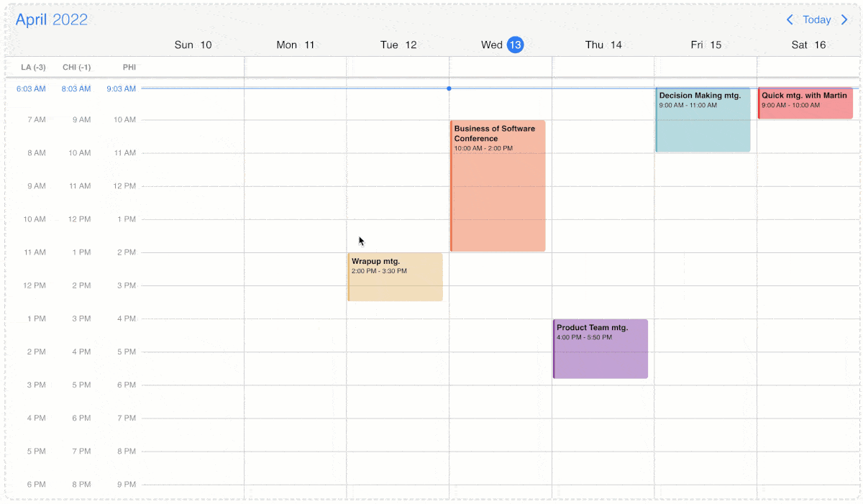Click the current time indicator dot
This screenshot has height=504, width=863.
point(449,88)
